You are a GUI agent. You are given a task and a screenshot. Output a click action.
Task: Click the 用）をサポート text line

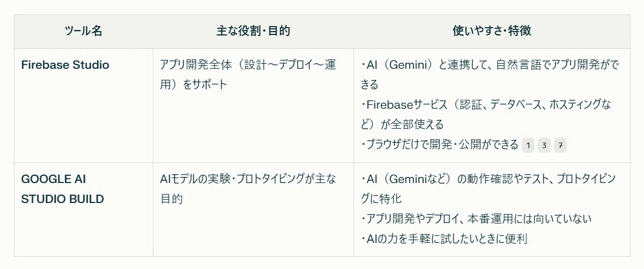point(193,85)
